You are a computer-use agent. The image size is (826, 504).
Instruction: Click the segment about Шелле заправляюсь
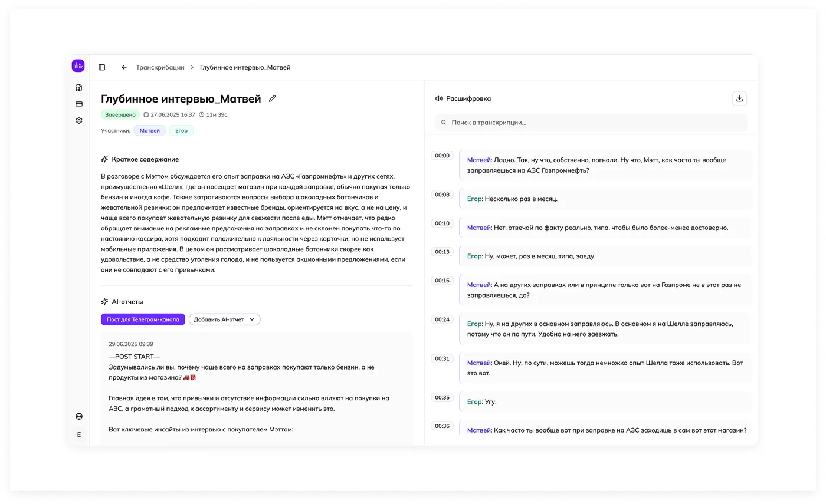(x=605, y=329)
